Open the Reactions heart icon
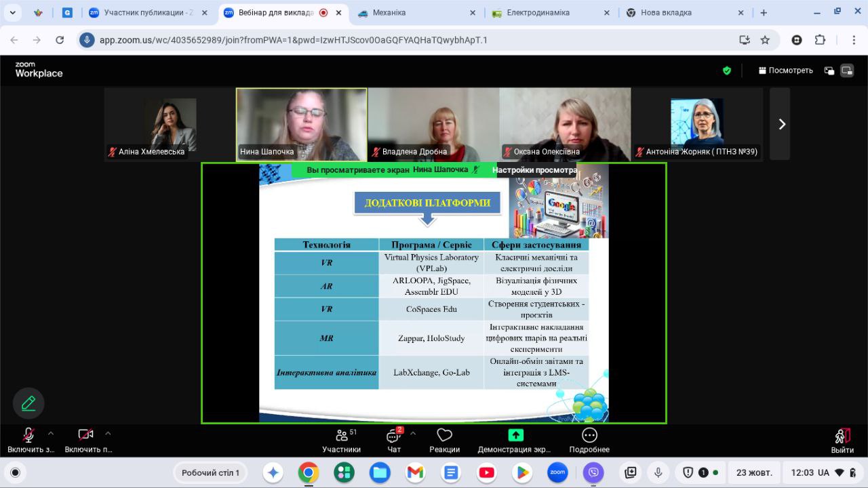Screen dimensions: 868x488 point(444,435)
